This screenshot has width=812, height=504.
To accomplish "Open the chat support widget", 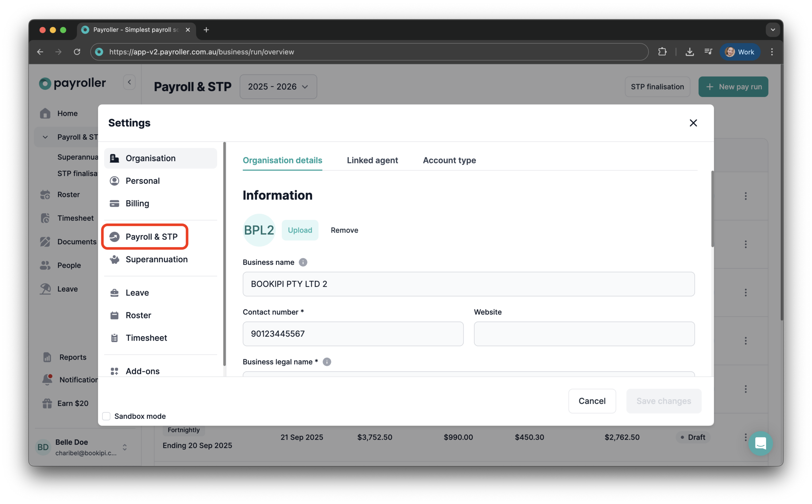I will 761,444.
